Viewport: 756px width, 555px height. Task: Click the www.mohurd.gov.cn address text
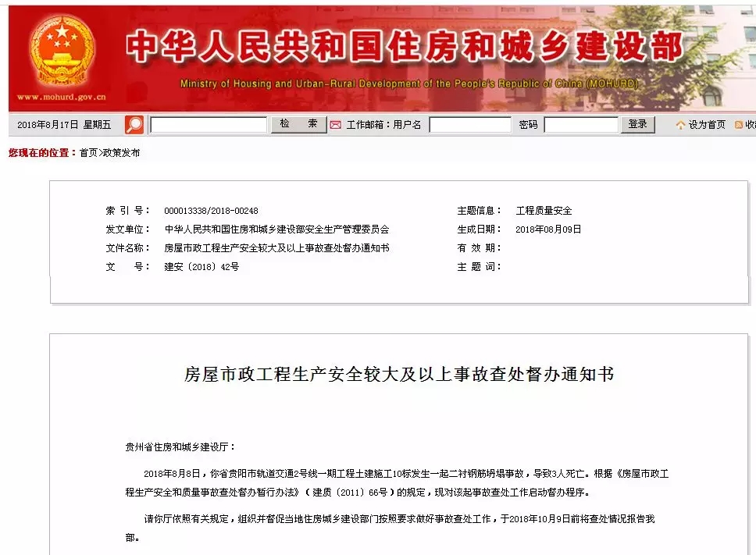[x=62, y=97]
